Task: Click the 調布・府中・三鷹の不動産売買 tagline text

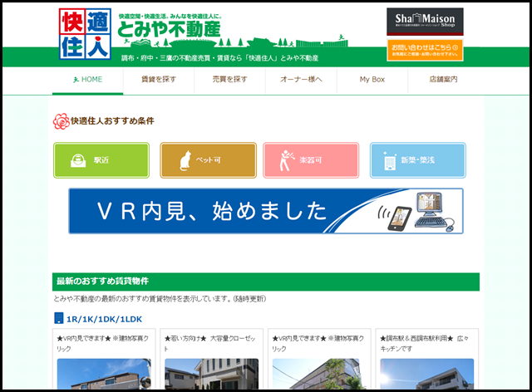Action: (219, 58)
